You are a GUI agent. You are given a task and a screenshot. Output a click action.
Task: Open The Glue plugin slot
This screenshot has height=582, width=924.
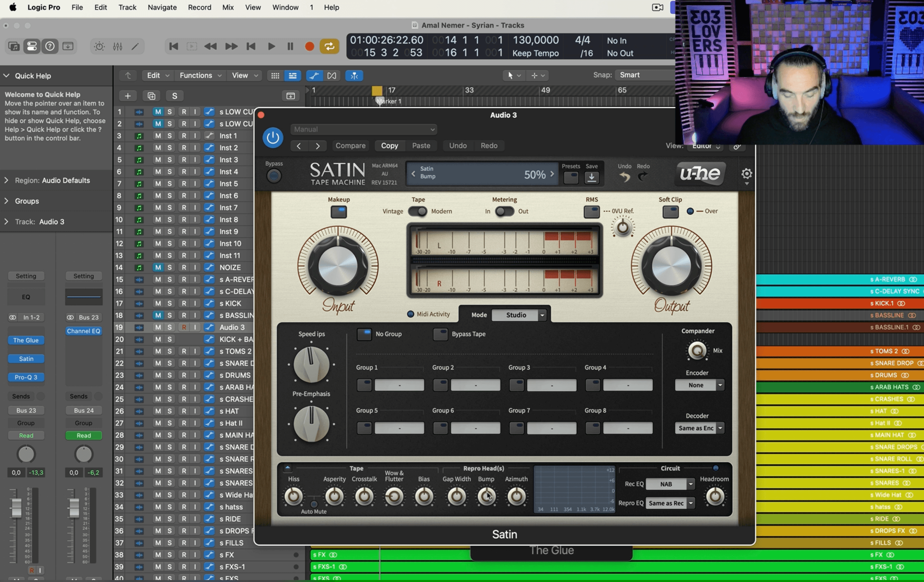26,340
